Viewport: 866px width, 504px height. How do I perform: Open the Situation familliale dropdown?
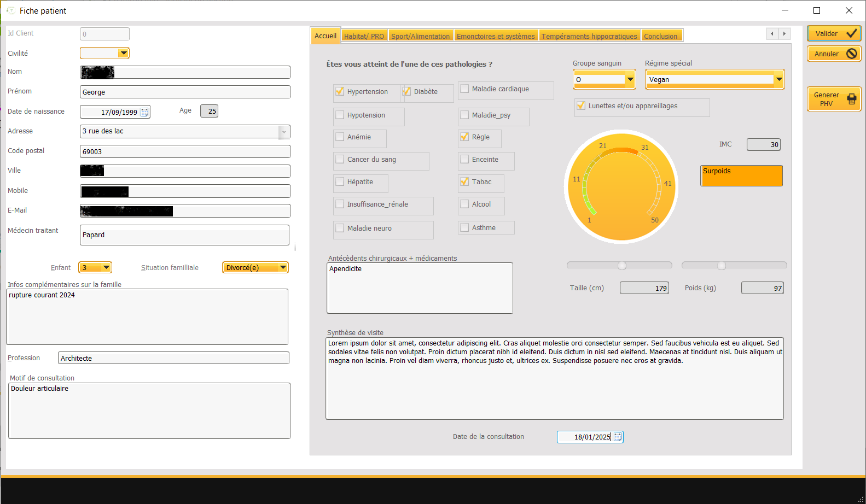tap(283, 267)
